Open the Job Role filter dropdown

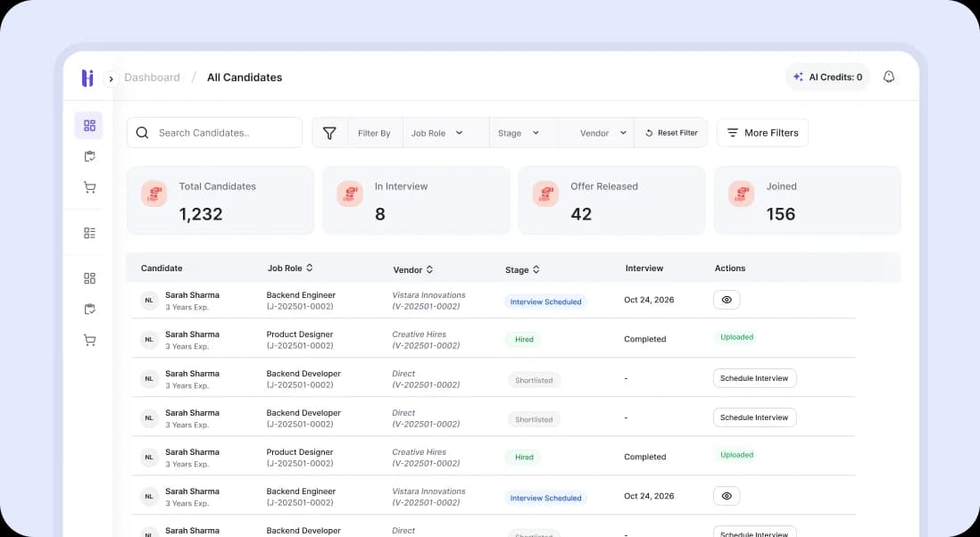pyautogui.click(x=437, y=132)
